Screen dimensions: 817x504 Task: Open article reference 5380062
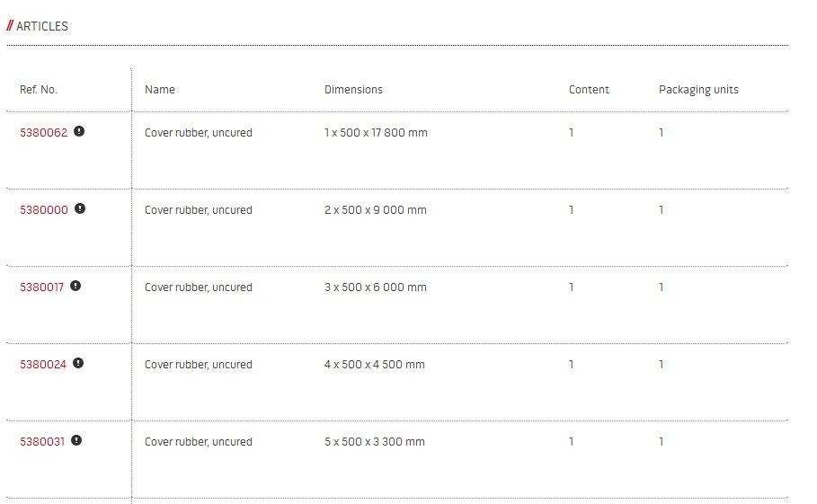(44, 133)
